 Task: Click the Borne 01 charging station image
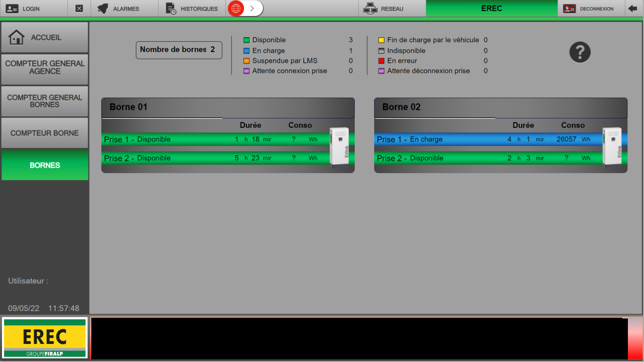(x=339, y=146)
